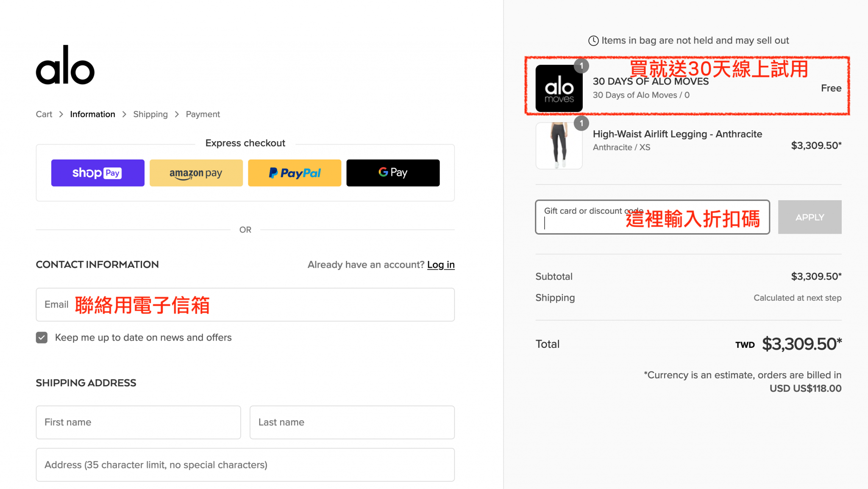Click 'USD US$118.00' billing note
The height and width of the screenshot is (489, 868).
805,388
